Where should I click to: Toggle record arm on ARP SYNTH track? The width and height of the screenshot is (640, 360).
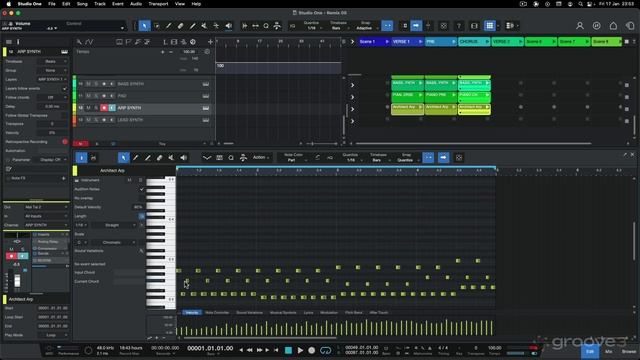click(104, 108)
